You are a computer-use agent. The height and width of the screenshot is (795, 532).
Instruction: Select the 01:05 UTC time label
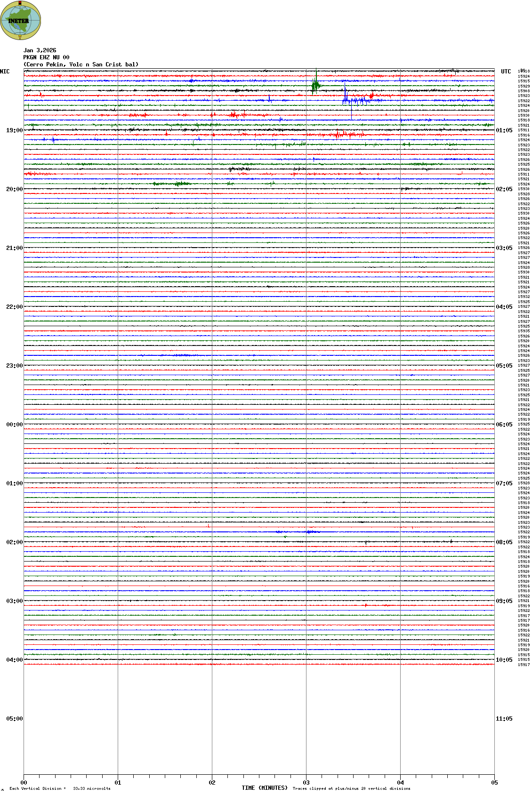tap(504, 130)
